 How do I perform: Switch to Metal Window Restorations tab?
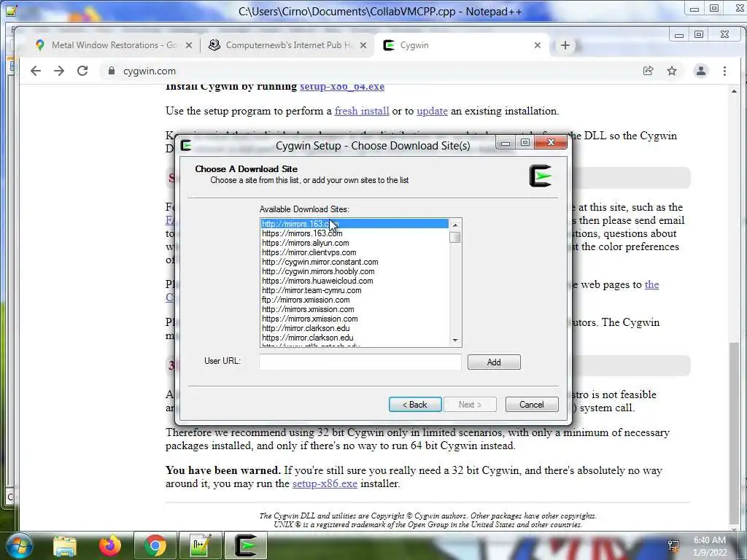pyautogui.click(x=113, y=45)
